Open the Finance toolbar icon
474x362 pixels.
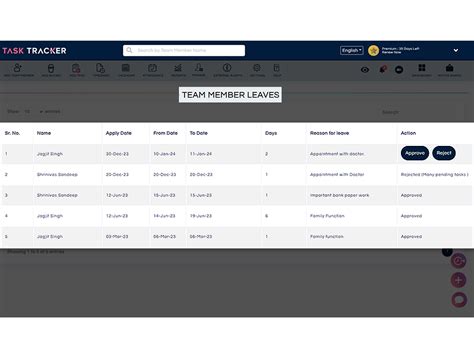point(199,70)
